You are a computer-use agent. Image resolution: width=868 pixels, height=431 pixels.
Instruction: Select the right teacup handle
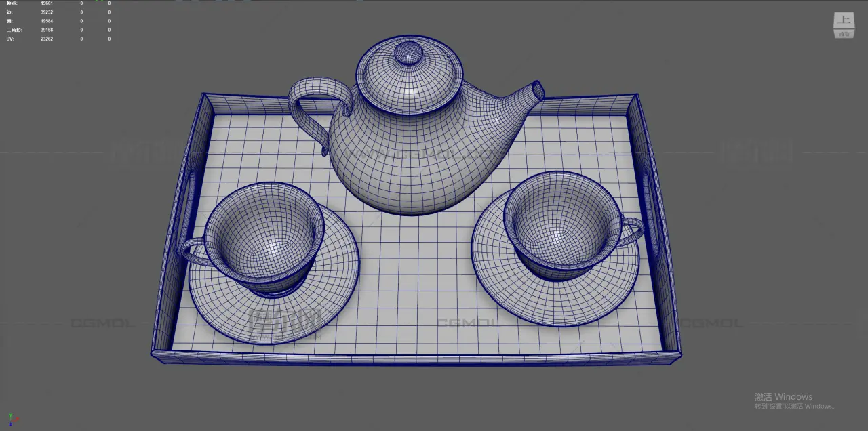630,231
